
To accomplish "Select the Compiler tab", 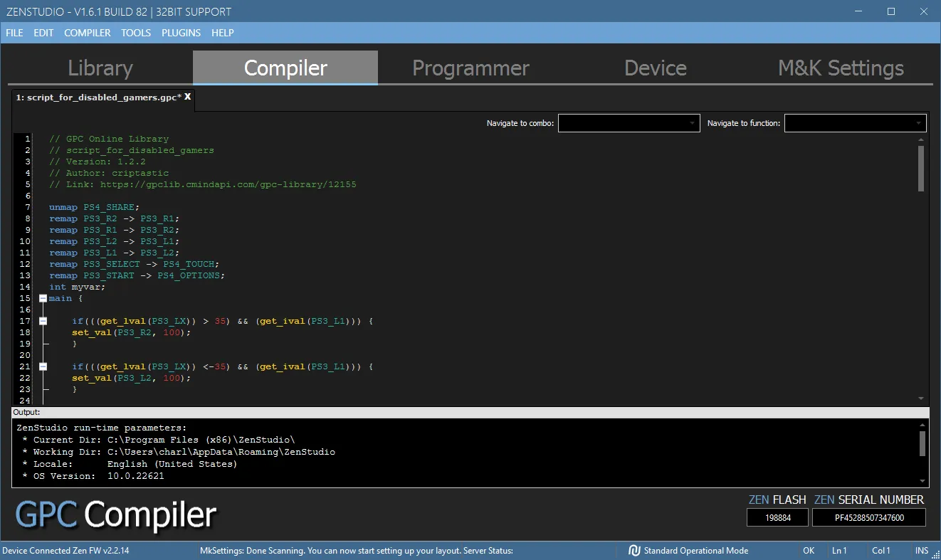I will click(x=285, y=68).
